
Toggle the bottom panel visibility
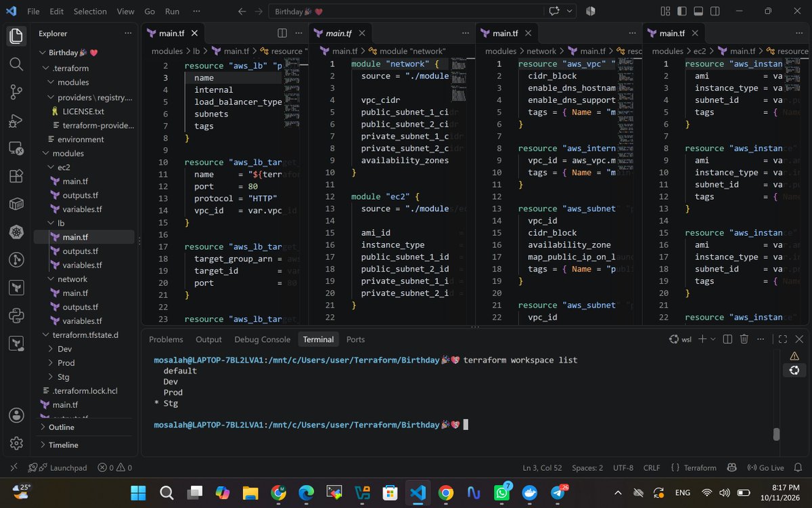(x=699, y=11)
